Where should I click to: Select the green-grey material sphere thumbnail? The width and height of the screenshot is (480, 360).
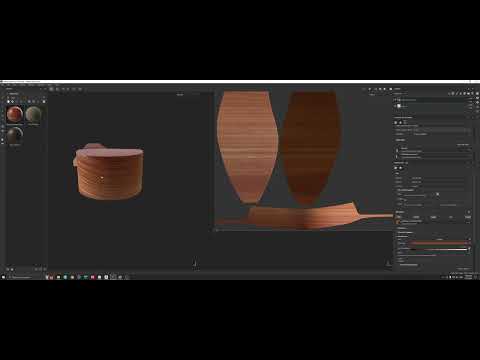33,114
